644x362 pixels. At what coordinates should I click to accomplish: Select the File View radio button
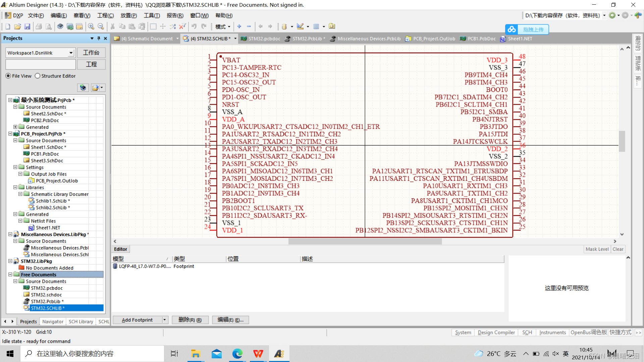(x=8, y=76)
